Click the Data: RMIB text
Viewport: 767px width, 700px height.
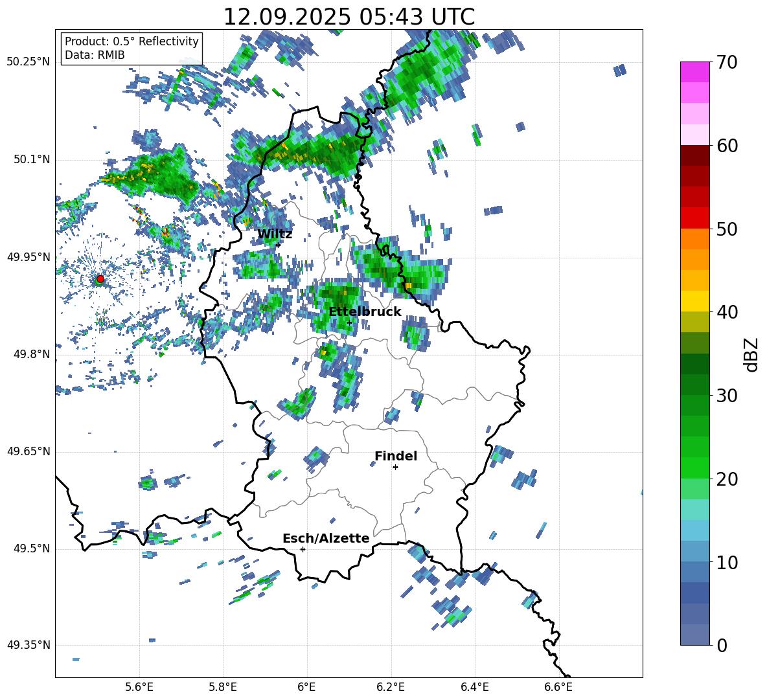[95, 55]
